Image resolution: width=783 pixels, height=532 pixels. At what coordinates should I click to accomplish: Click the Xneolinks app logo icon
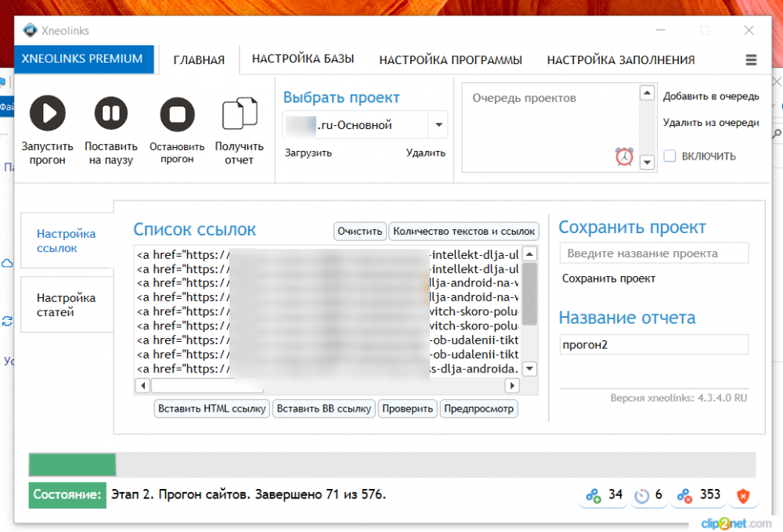point(30,31)
